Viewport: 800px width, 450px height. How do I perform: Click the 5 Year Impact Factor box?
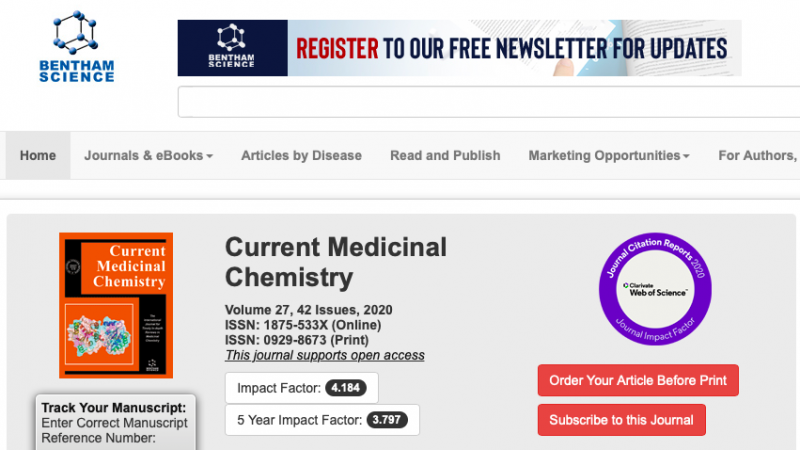click(322, 420)
